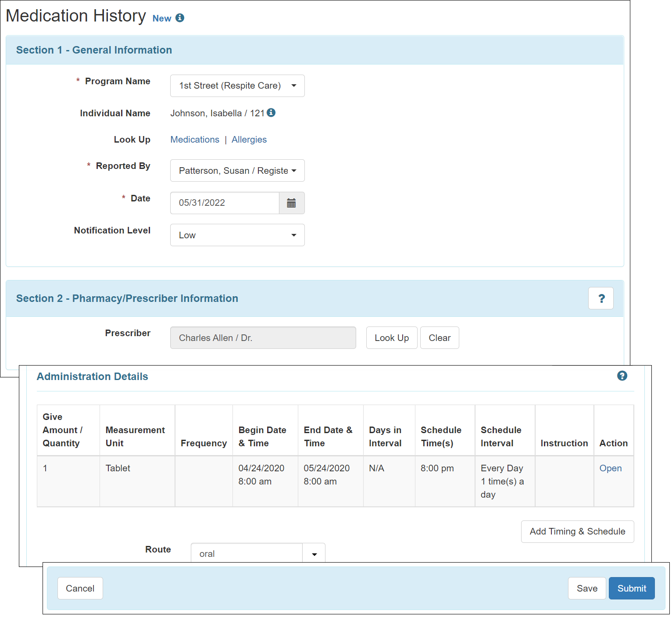Open the calendar date picker
Viewport: 672px width, 617px height.
pyautogui.click(x=291, y=203)
